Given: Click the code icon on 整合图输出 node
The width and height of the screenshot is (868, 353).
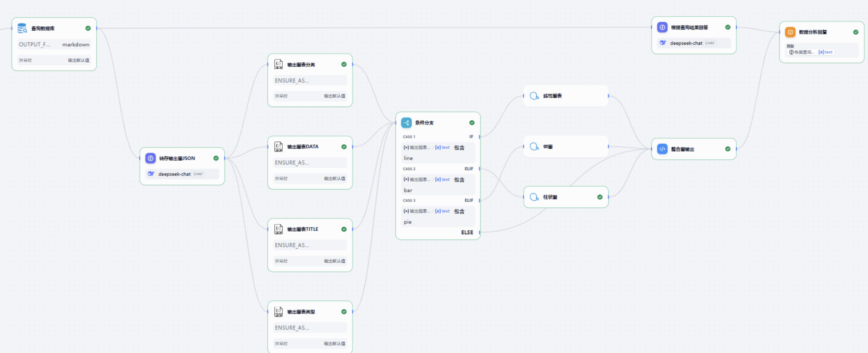Looking at the screenshot, I should point(662,149).
